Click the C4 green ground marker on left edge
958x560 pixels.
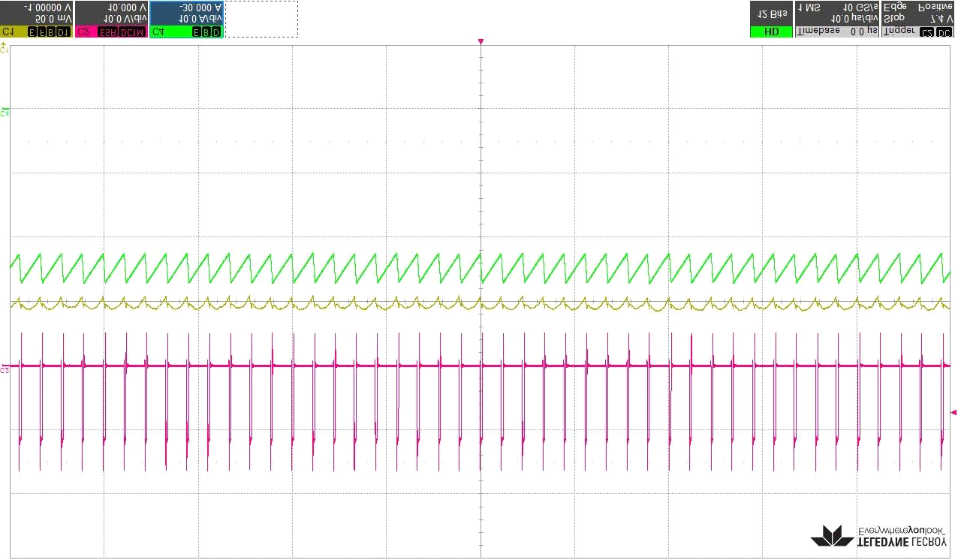coord(5,112)
